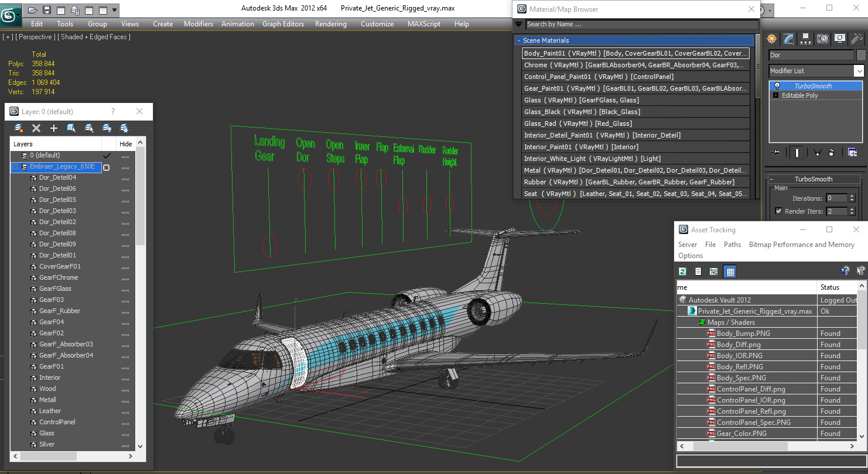Click Table View icon in Asset Tracking

point(730,271)
